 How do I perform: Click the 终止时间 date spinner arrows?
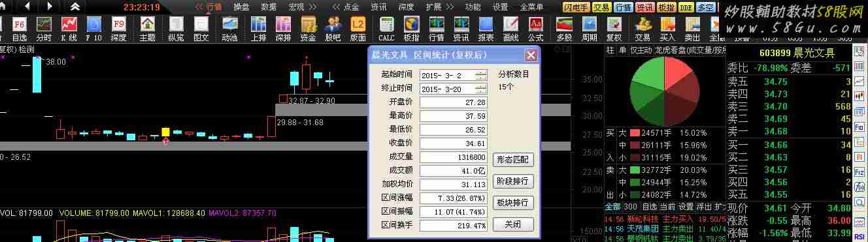click(482, 89)
